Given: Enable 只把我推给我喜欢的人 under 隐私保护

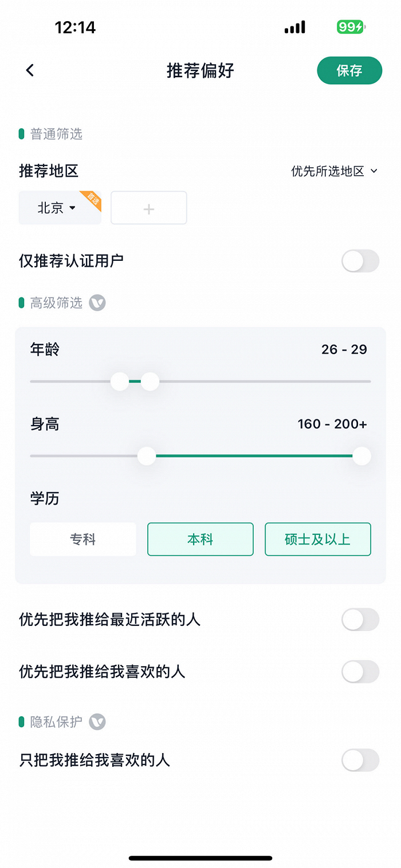Looking at the screenshot, I should [x=360, y=760].
